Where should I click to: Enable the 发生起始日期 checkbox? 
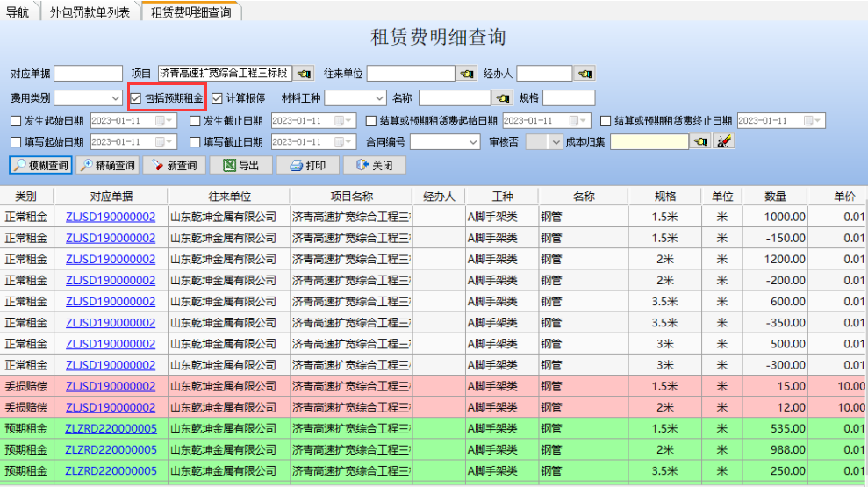coord(16,120)
